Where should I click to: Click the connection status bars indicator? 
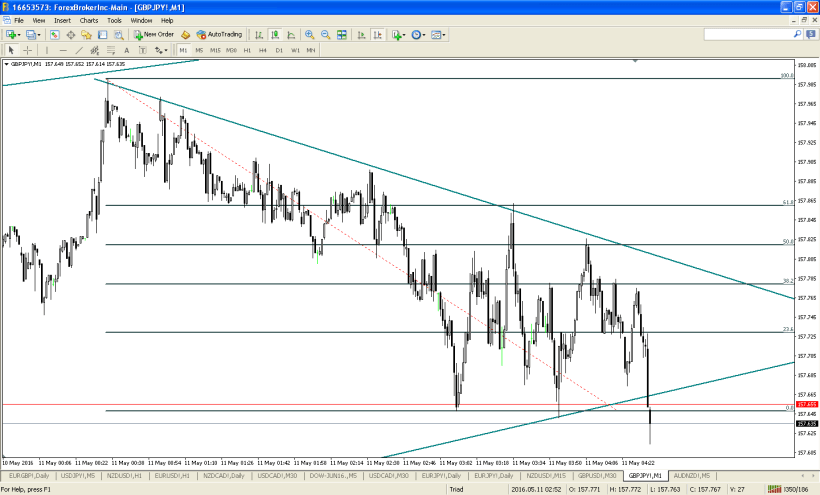(x=774, y=489)
